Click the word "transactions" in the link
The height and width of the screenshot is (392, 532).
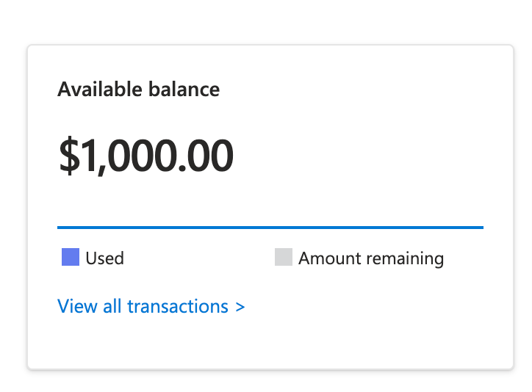click(x=178, y=306)
